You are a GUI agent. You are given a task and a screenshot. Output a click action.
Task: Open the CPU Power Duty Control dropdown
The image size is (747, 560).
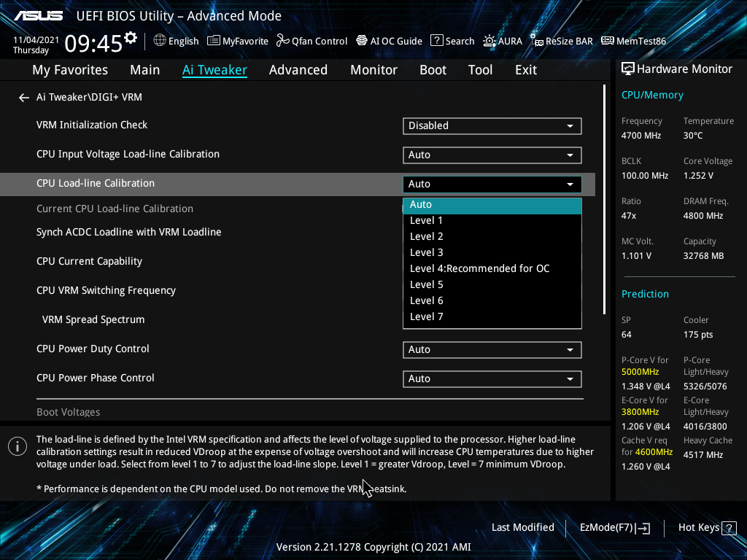pos(492,349)
